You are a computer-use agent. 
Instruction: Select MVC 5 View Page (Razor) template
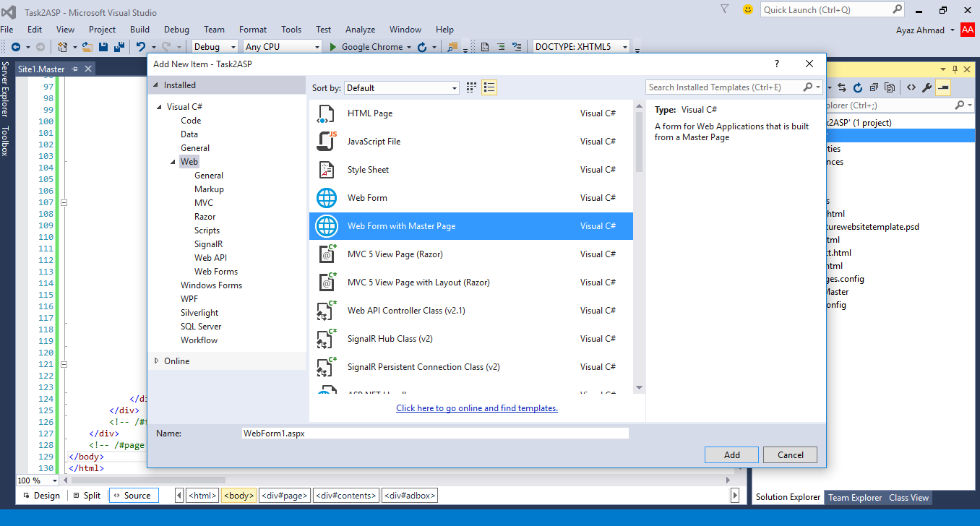coord(471,254)
